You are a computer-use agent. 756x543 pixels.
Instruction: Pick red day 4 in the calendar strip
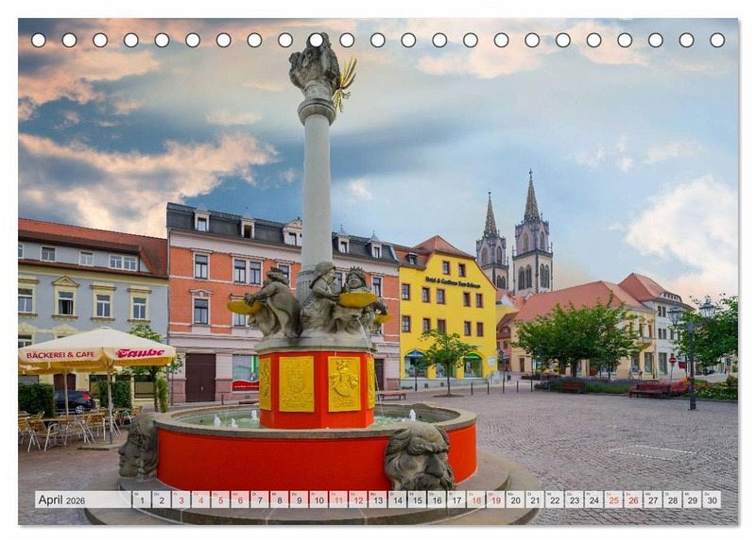[200, 500]
